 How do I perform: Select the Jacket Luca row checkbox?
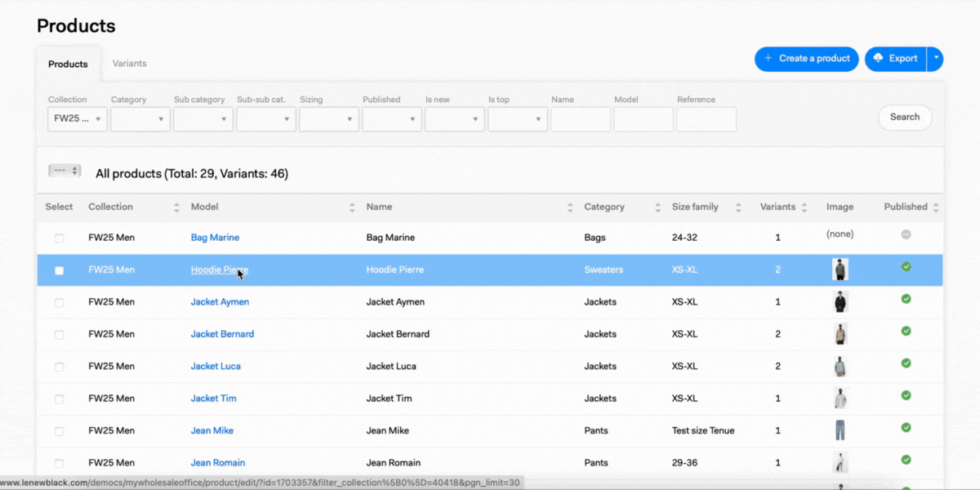click(59, 367)
